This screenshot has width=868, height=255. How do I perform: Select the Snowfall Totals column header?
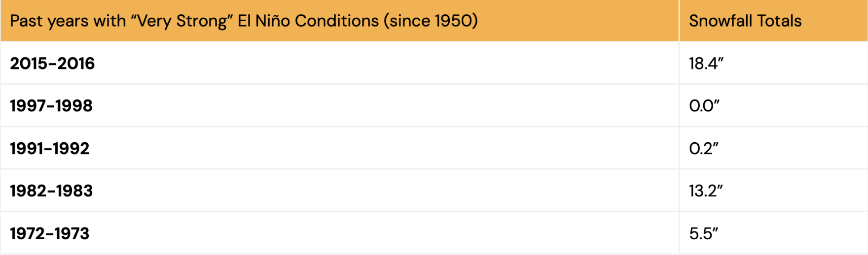coord(745,21)
